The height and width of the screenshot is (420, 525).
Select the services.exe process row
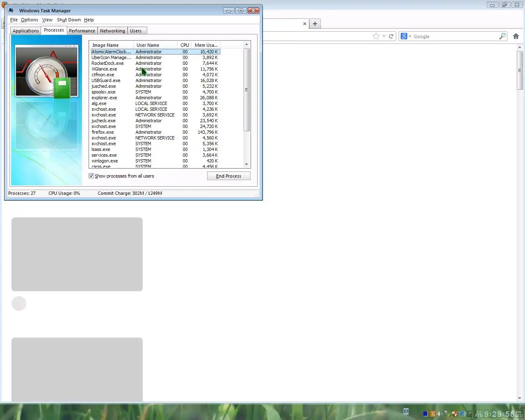click(x=155, y=155)
